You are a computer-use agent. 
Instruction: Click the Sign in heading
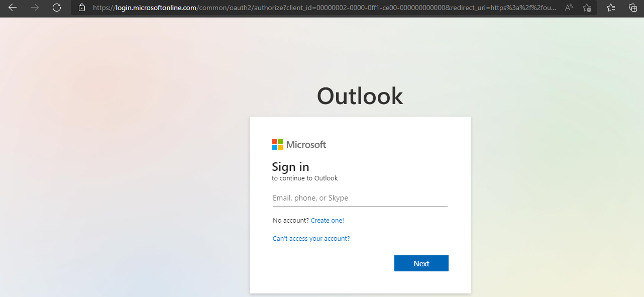(290, 166)
